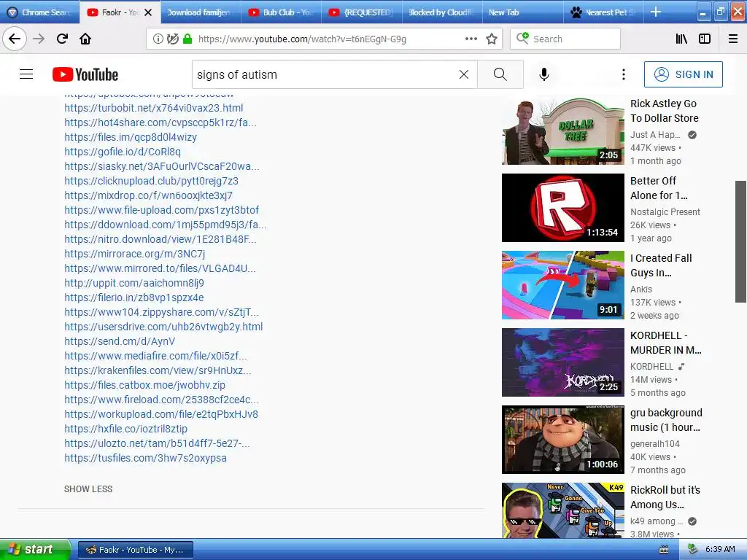Collapse description with SHOW LESS
This screenshot has height=560, width=747.
coord(88,489)
